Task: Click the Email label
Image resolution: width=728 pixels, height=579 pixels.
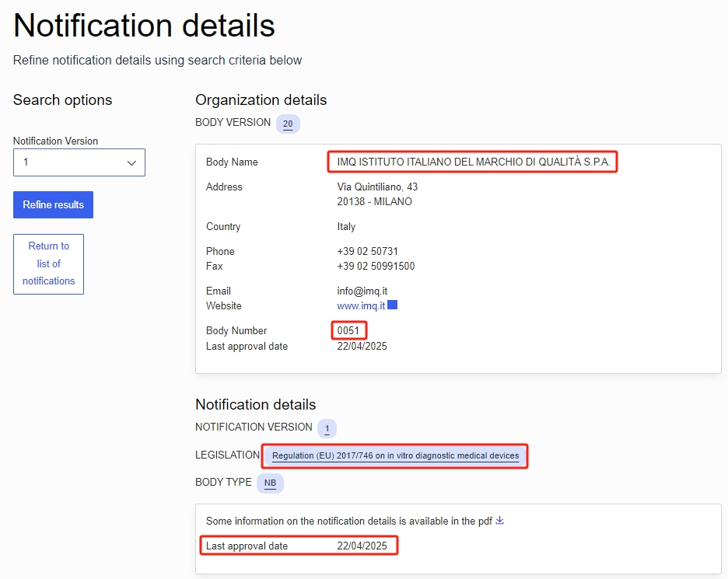Action: pyautogui.click(x=219, y=291)
